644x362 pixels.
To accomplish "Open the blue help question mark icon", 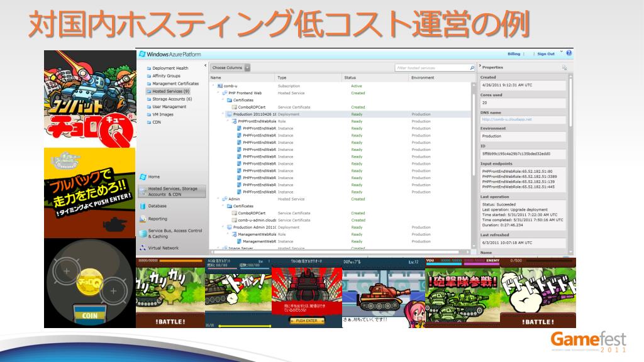I will tap(569, 53).
